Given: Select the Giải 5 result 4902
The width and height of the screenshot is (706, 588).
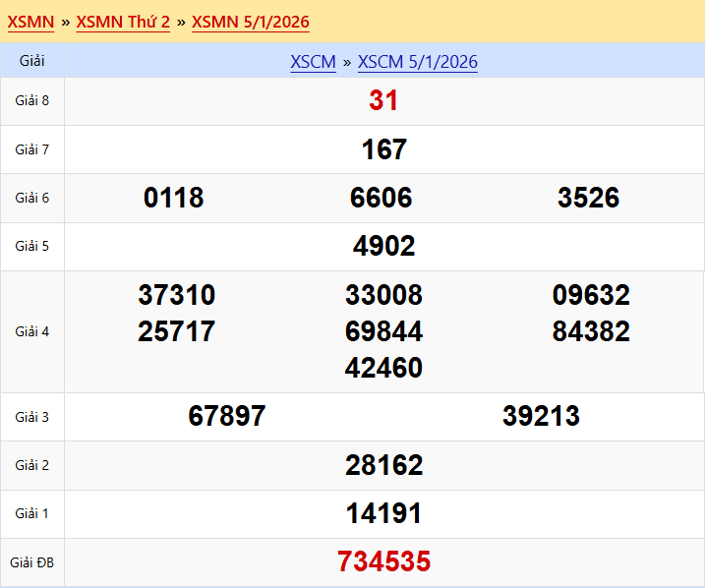Looking at the screenshot, I should [383, 247].
